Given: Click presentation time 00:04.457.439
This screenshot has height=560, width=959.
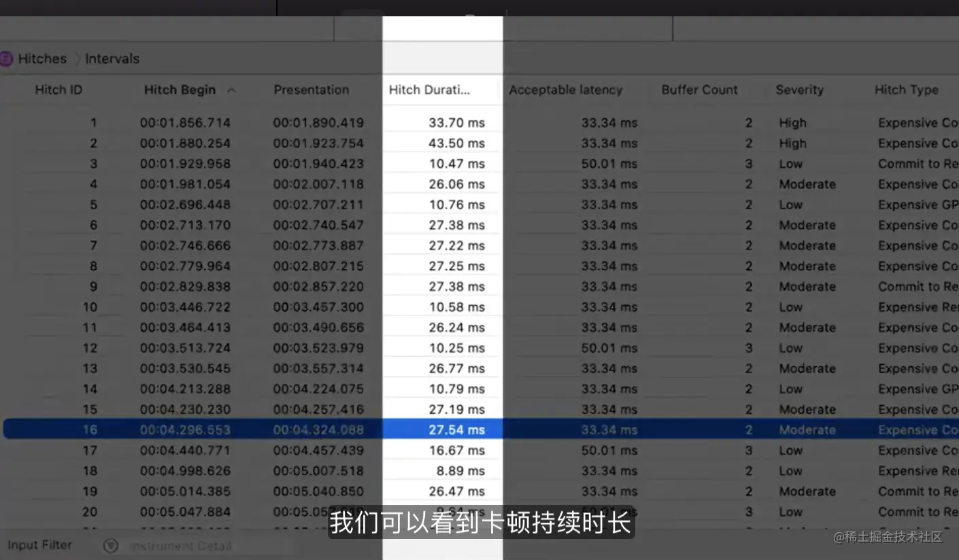Looking at the screenshot, I should point(318,451).
